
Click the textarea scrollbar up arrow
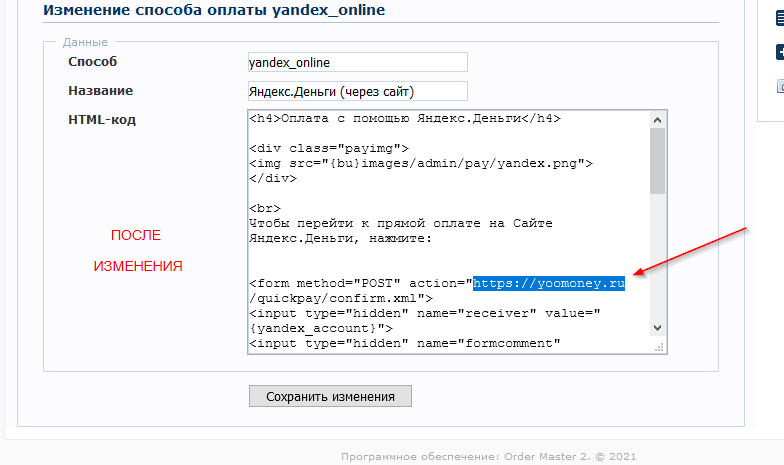[658, 120]
